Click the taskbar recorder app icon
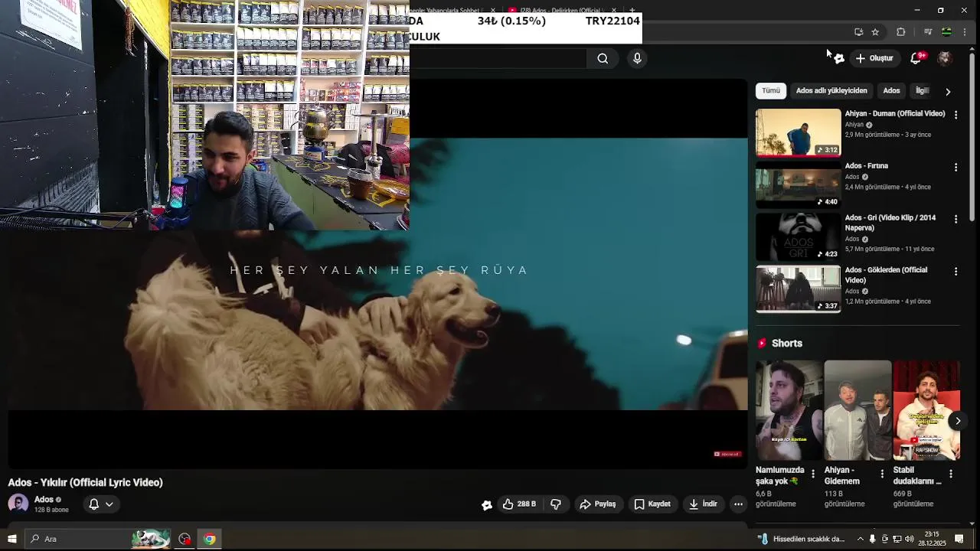Image resolution: width=980 pixels, height=551 pixels. 185,539
